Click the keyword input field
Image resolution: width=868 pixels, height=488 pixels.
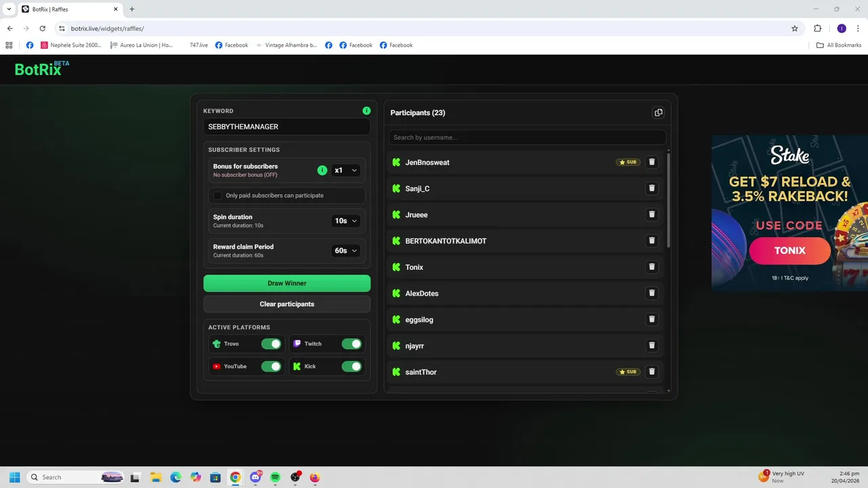(x=287, y=127)
